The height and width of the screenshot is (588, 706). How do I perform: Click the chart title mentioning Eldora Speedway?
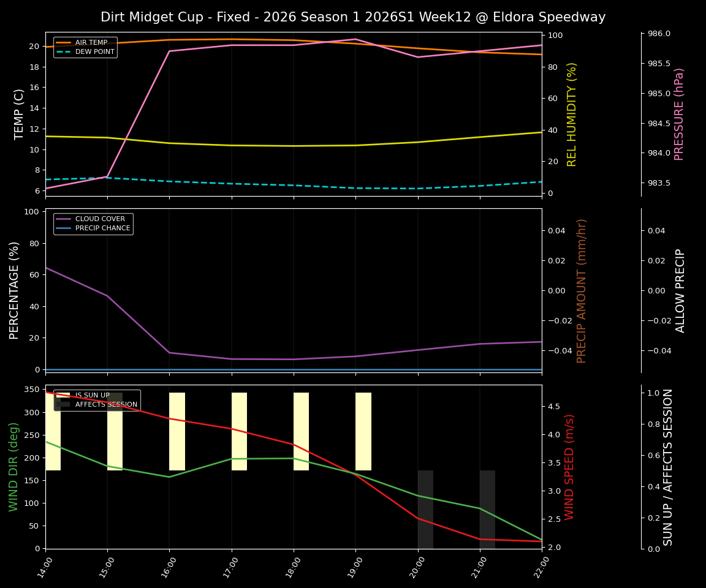(x=353, y=17)
